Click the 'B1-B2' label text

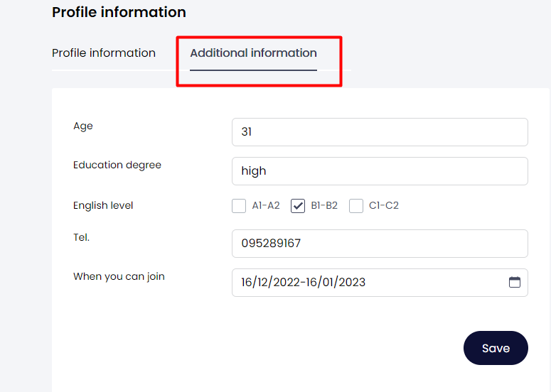[324, 206]
